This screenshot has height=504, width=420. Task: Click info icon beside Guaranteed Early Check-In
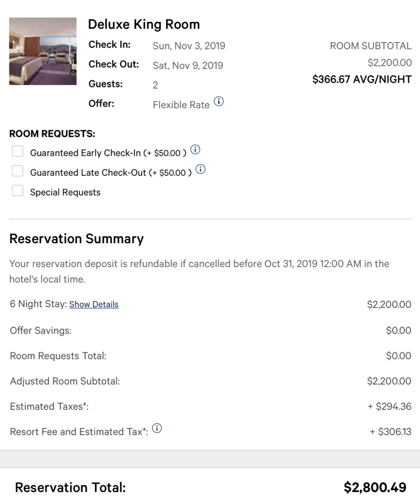(195, 150)
